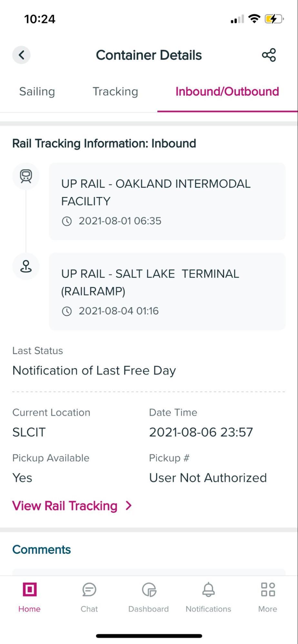Open Home from bottom navigation
Screen dimensions: 298x644
click(29, 596)
